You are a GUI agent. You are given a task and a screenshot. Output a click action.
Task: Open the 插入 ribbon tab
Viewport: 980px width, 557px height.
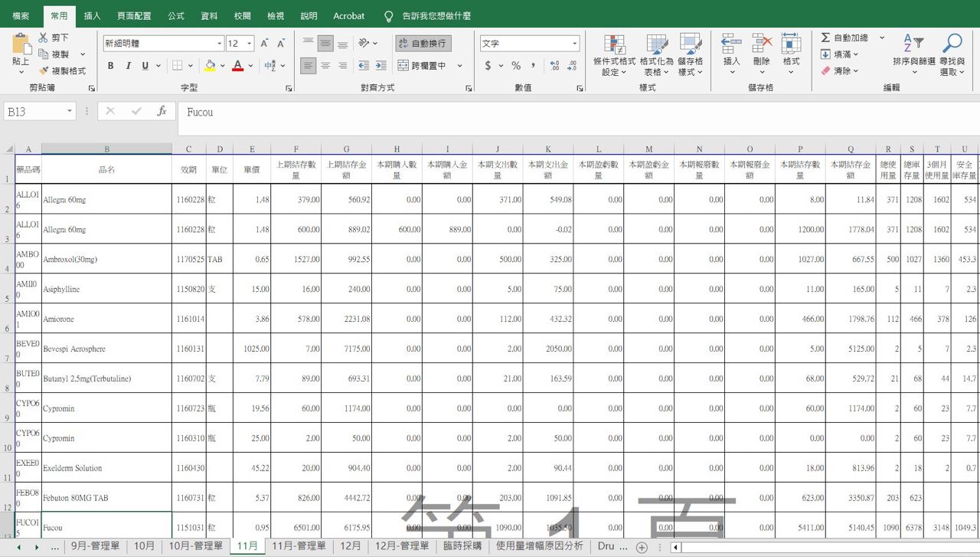[92, 16]
